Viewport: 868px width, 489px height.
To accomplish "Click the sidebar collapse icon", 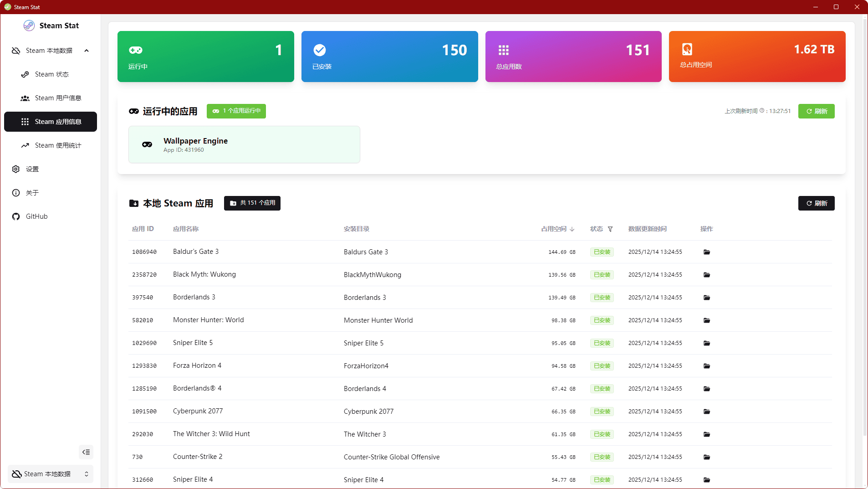I will coord(86,452).
